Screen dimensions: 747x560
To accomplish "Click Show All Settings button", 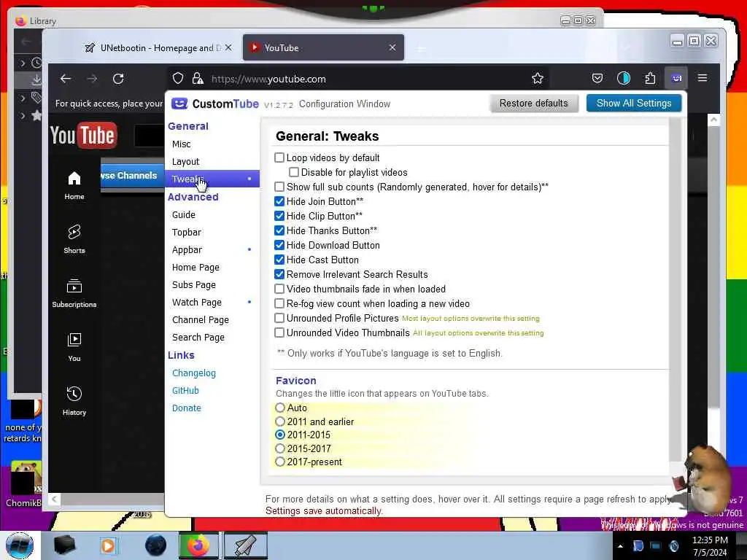I will pyautogui.click(x=634, y=104).
